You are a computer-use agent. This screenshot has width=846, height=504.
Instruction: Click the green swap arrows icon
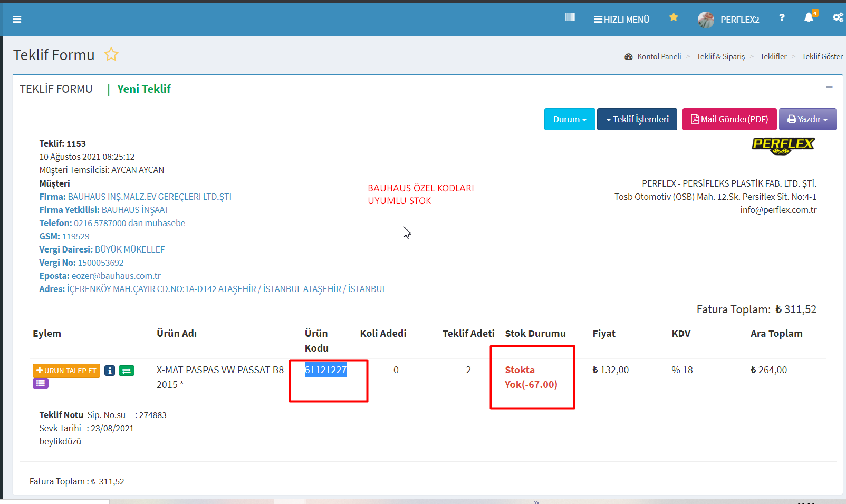[x=127, y=371]
